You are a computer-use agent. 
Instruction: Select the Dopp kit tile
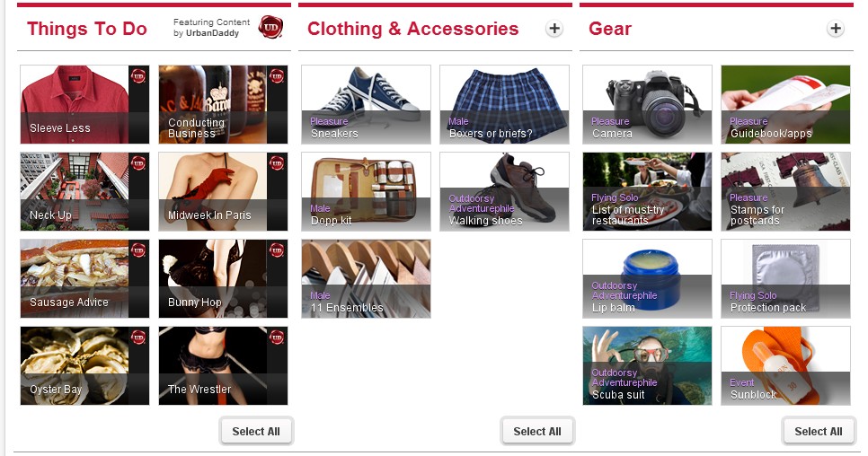pos(366,192)
